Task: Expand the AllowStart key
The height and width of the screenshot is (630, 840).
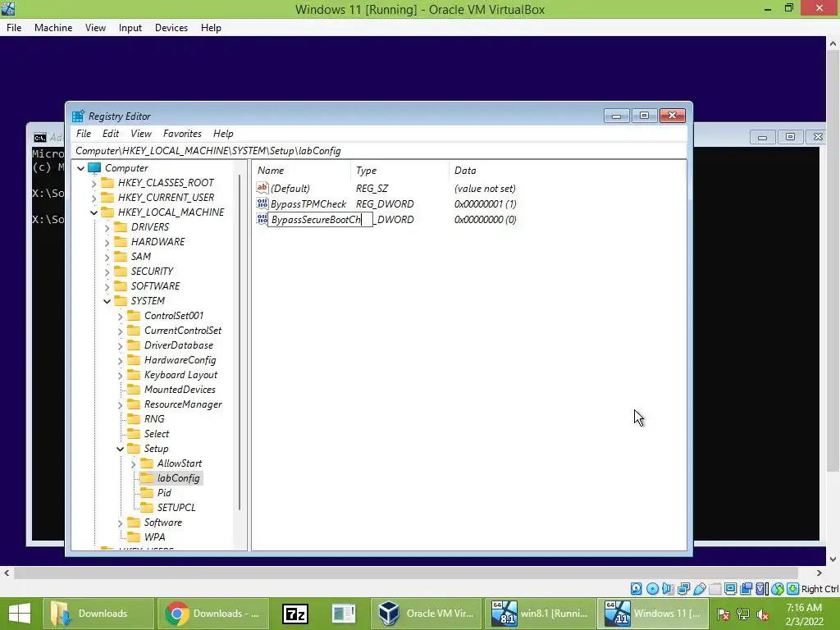Action: click(x=134, y=464)
